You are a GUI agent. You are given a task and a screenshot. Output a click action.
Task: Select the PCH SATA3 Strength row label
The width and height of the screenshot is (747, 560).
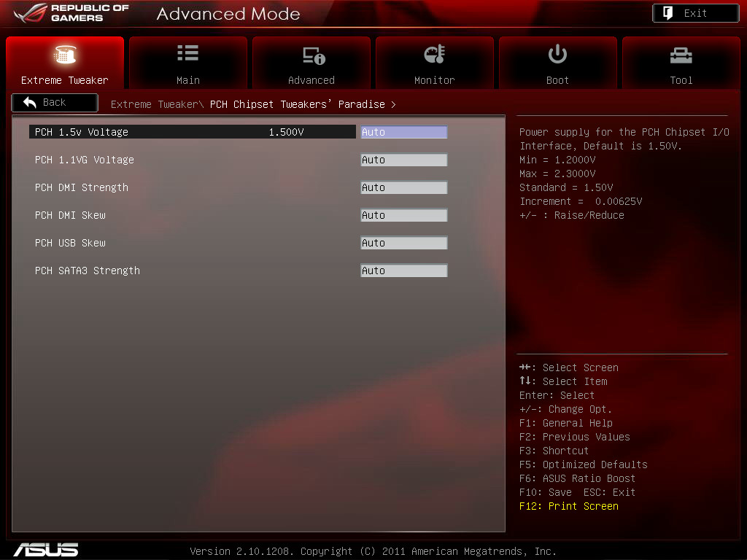[88, 271]
